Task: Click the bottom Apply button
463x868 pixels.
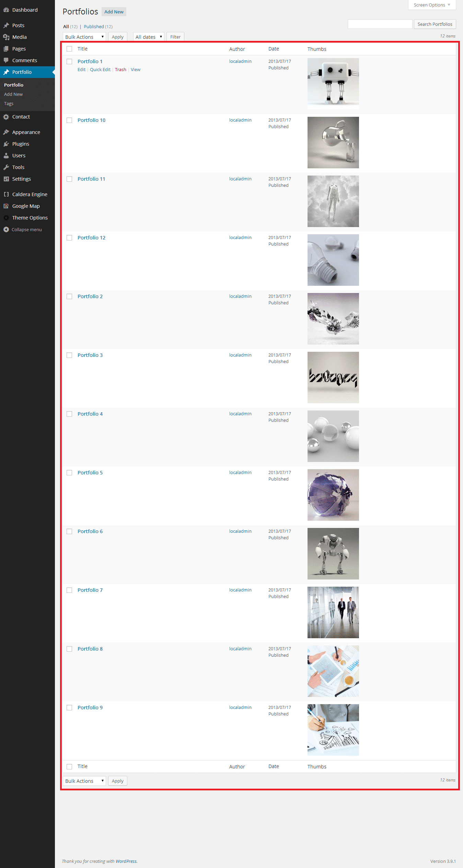Action: [x=118, y=781]
